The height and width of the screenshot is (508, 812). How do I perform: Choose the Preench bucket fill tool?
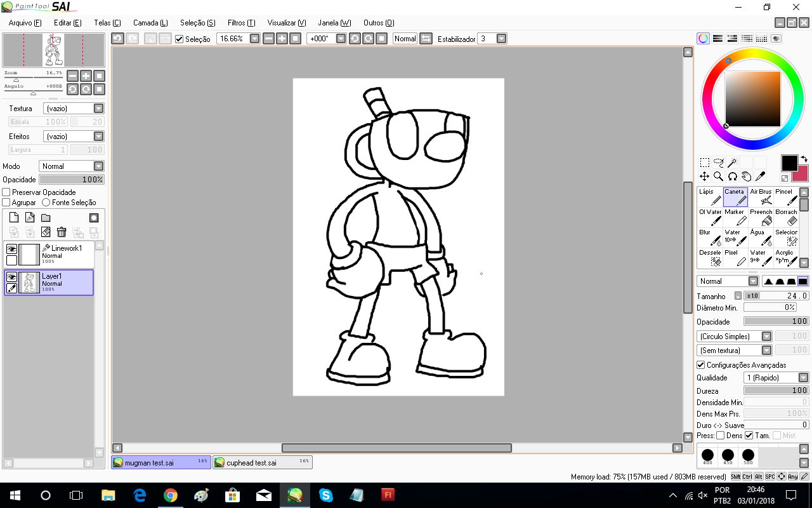761,217
